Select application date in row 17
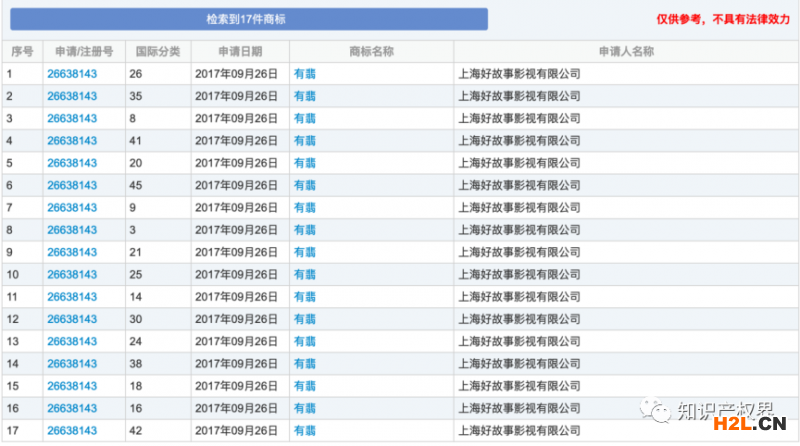The height and width of the screenshot is (446, 800). [x=236, y=431]
